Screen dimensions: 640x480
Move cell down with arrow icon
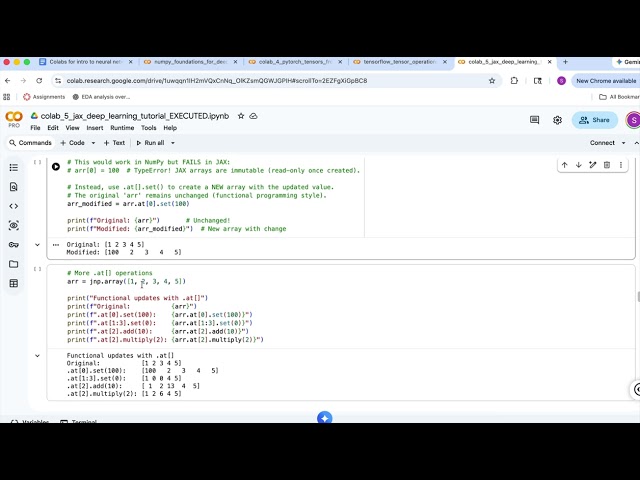pyautogui.click(x=578, y=165)
